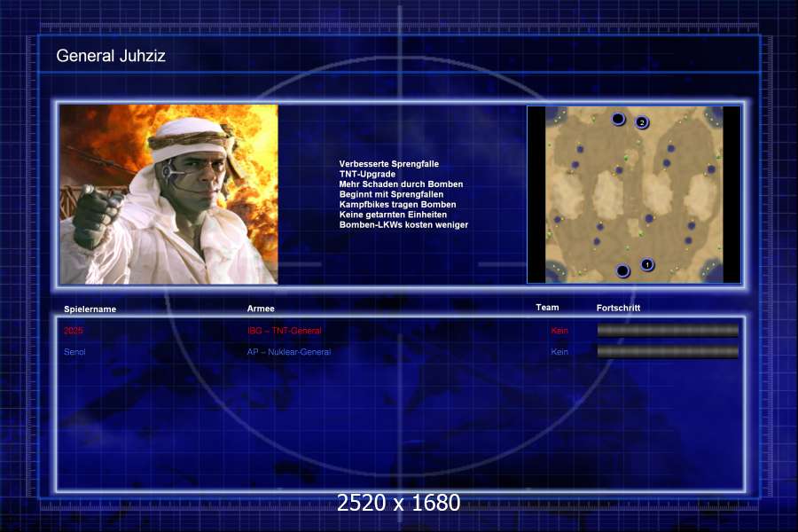Screen dimensions: 798x532
Task: Click 'Mehr Schaden durch Bomben' text
Action: 401,184
